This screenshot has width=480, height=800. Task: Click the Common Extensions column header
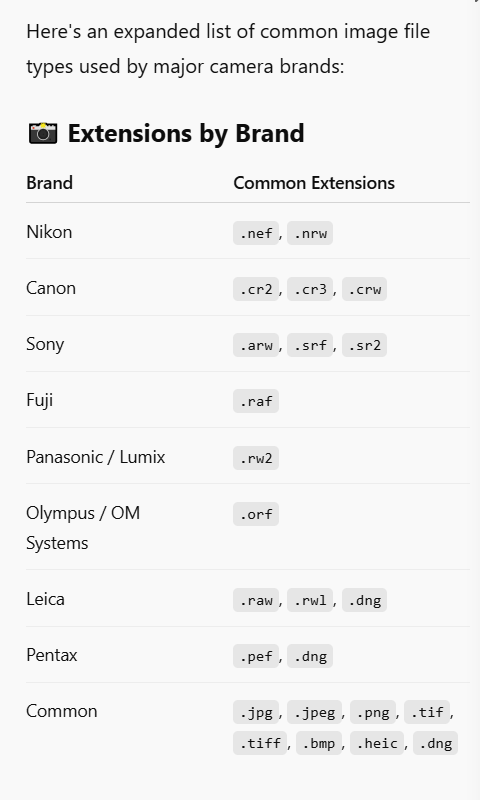(x=314, y=183)
